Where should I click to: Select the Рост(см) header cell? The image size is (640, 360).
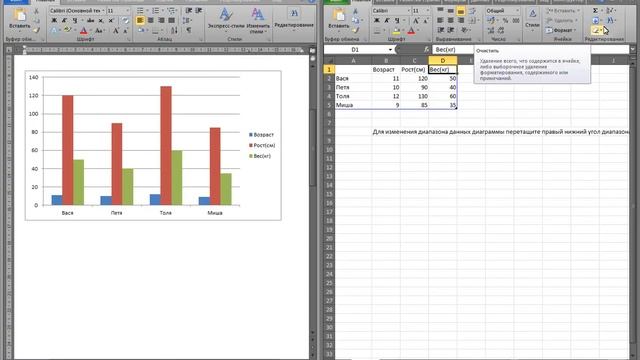(x=414, y=69)
